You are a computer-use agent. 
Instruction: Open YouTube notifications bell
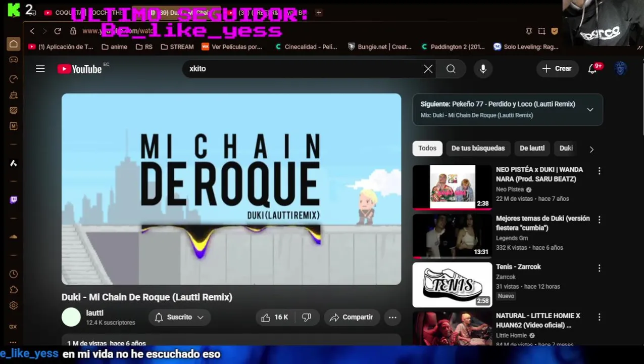(592, 69)
